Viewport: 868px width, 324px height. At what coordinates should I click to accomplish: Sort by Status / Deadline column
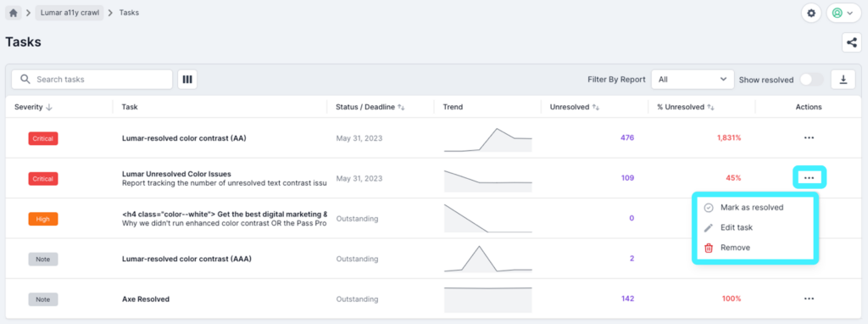pyautogui.click(x=370, y=107)
